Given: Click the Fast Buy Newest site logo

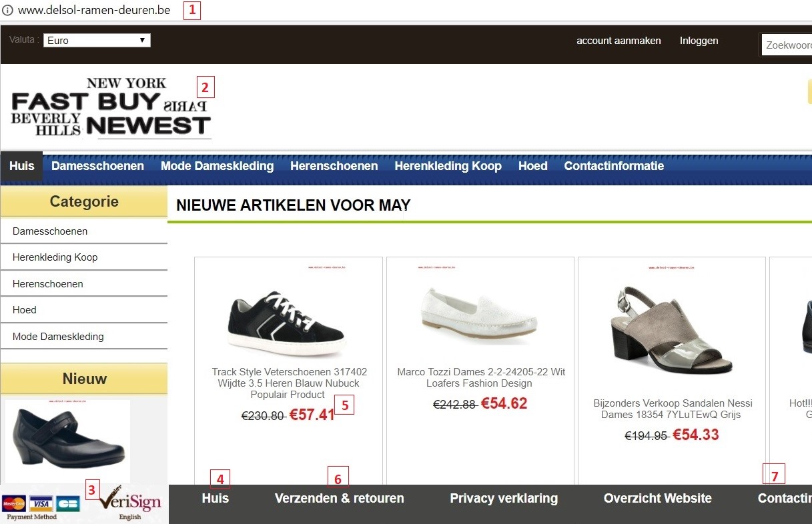Looking at the screenshot, I should tap(111, 107).
